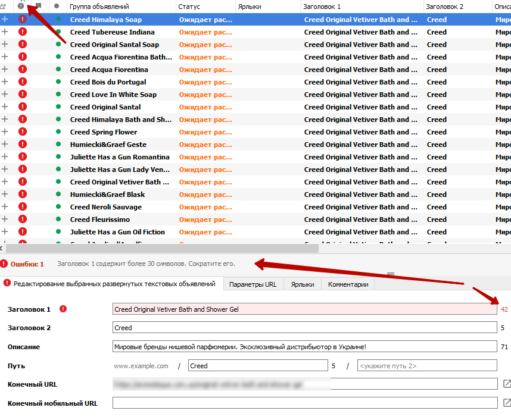Click the Заголовок 1 cell on Creed Acqua Fiorentina row
Viewport: 511px width, 420px height.
[361, 70]
